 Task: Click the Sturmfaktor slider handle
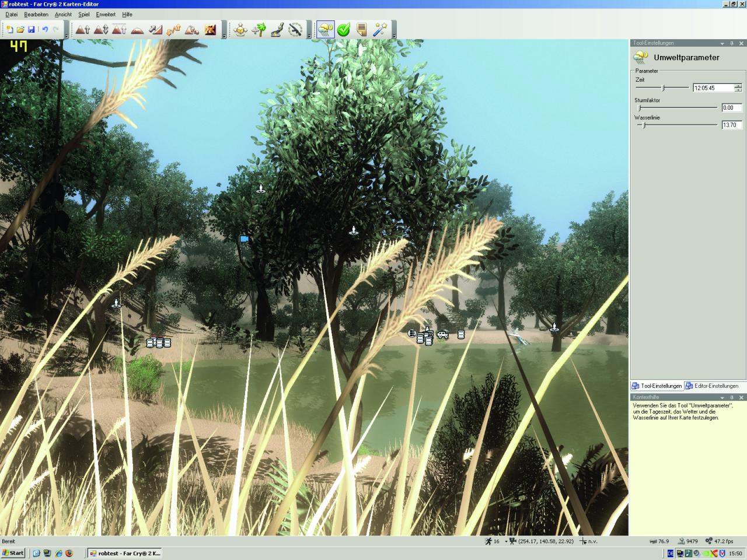pos(640,108)
